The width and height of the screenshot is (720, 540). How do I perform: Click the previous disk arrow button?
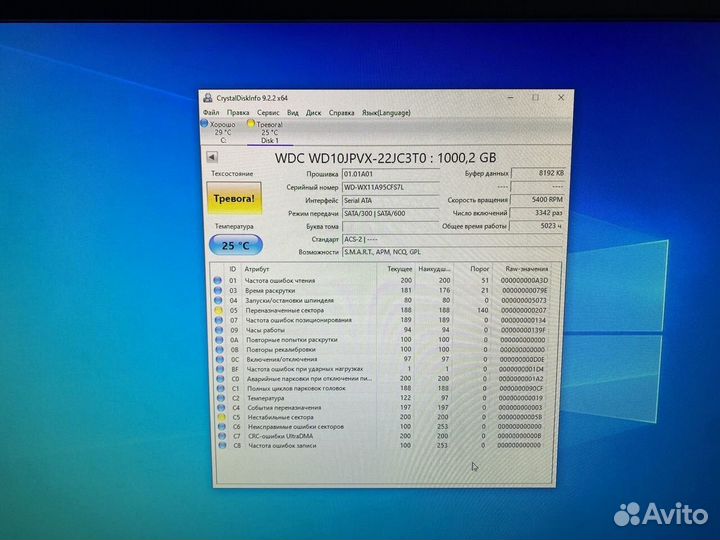coord(212,157)
